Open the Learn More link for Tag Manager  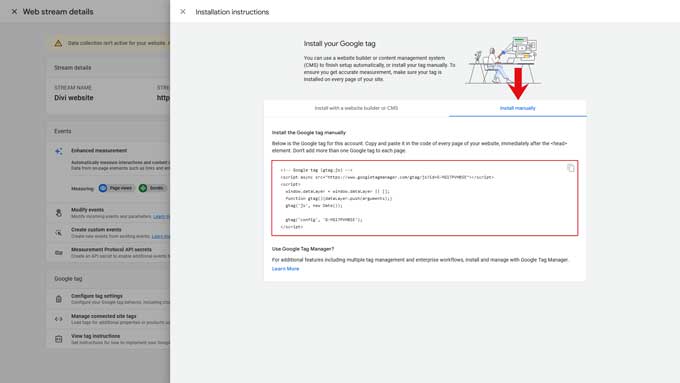pos(285,269)
